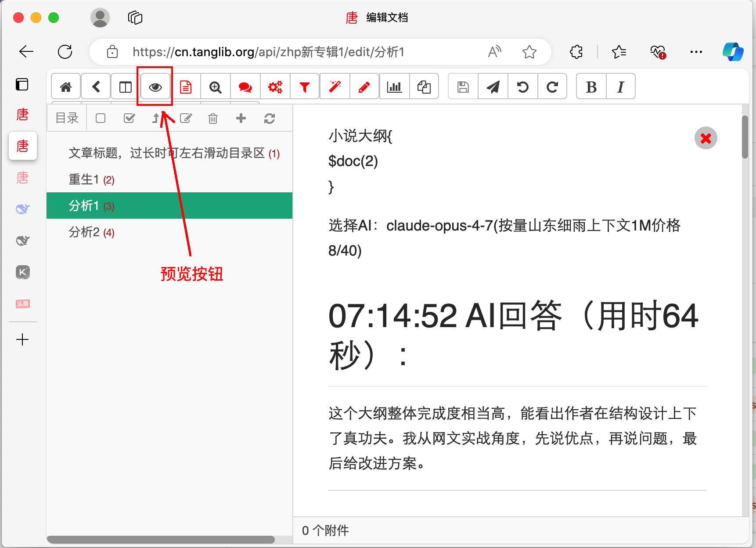Open the gray whale sidebar tab

pos(23,240)
